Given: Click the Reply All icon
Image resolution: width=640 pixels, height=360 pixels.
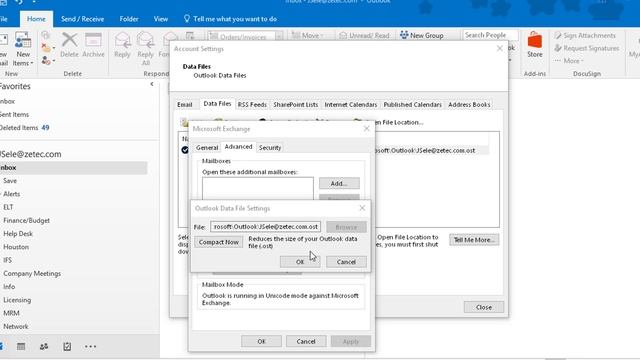Looking at the screenshot, I should [x=145, y=40].
